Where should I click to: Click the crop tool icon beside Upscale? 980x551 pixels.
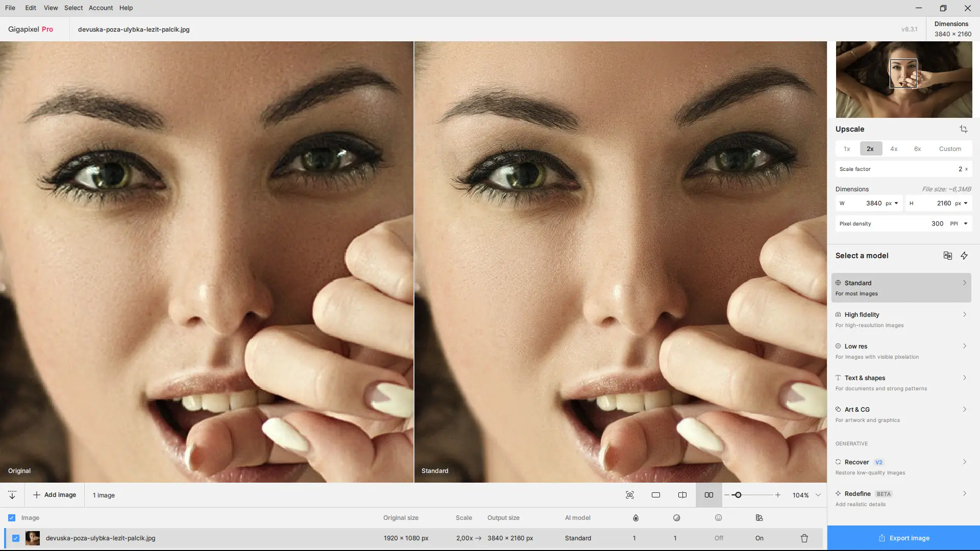963,129
